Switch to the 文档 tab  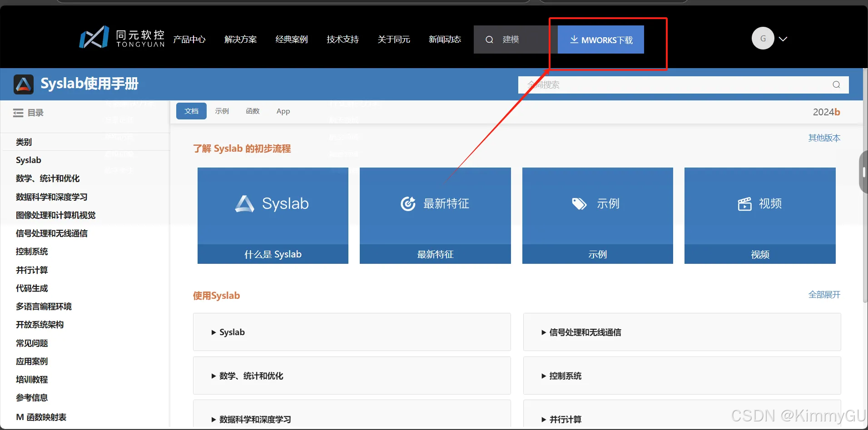point(191,111)
